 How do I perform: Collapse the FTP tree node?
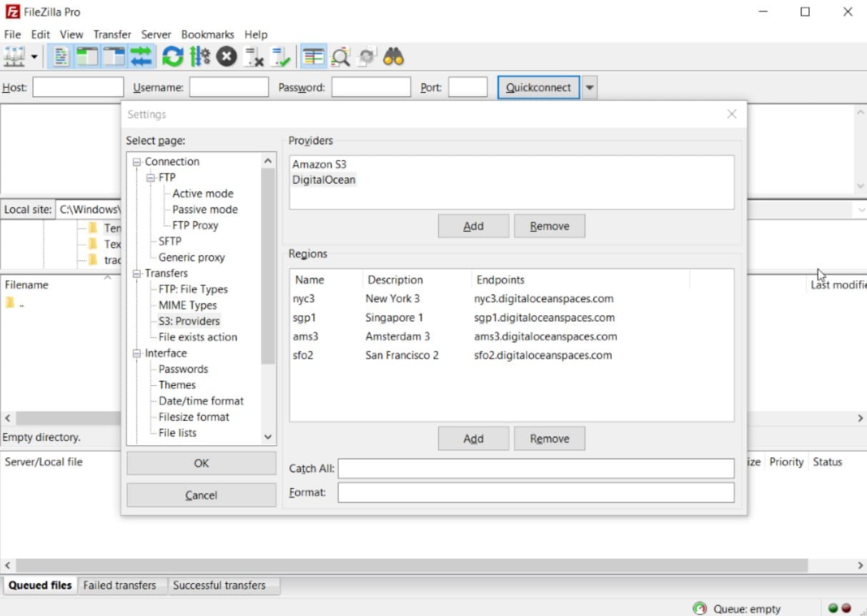[x=151, y=177]
